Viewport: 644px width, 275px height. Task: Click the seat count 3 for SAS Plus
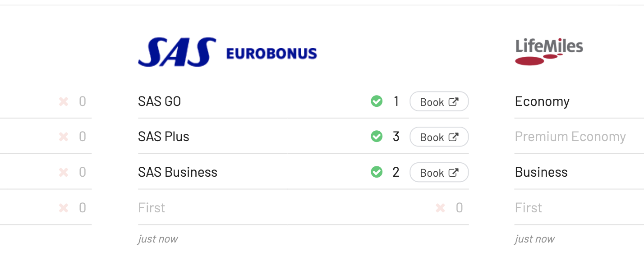coord(396,137)
